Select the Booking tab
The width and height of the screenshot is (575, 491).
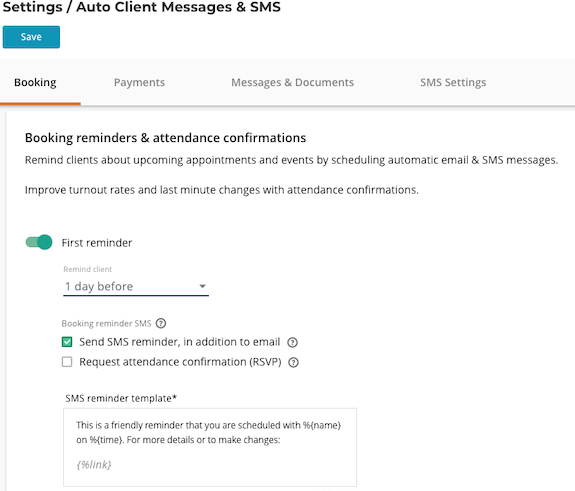(x=35, y=83)
